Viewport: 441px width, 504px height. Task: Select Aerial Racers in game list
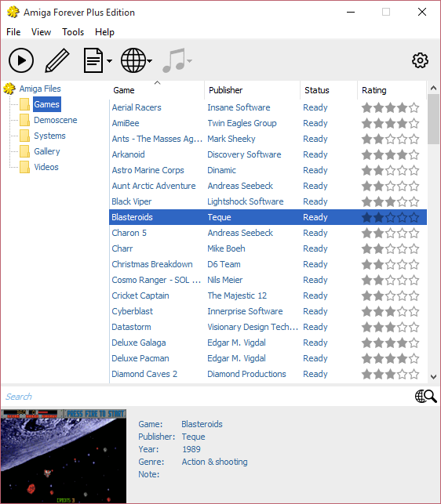coord(268,107)
